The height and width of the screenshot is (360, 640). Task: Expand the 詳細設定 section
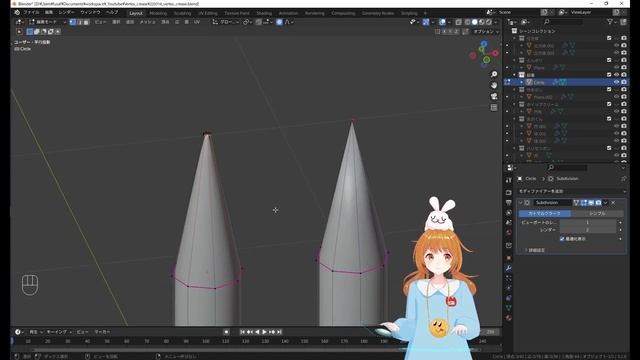(x=535, y=250)
